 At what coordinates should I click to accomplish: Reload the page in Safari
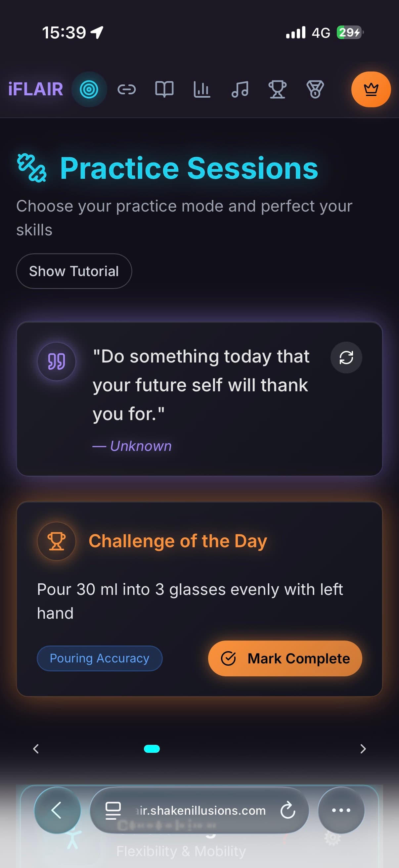(288, 811)
